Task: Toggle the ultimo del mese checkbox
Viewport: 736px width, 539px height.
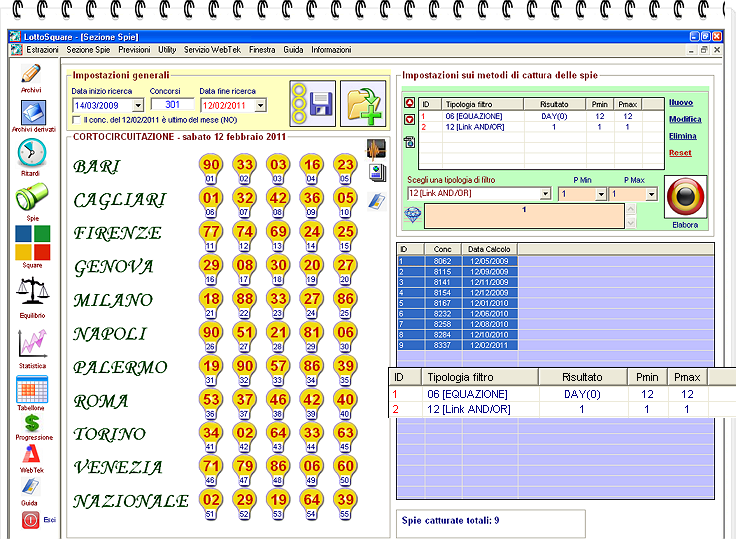Action: (77, 120)
